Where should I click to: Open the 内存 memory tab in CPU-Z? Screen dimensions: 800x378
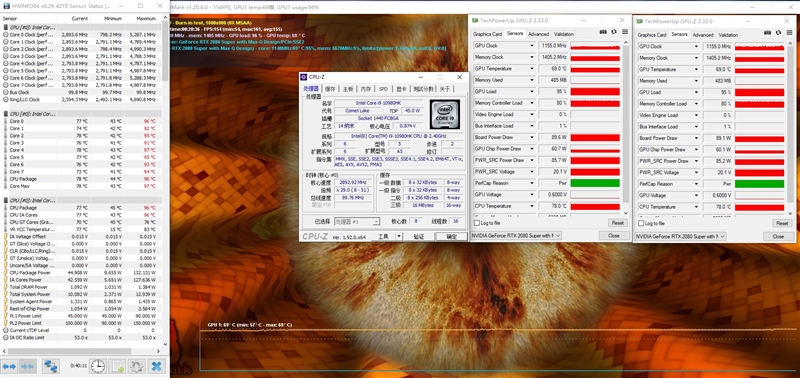pyautogui.click(x=366, y=89)
